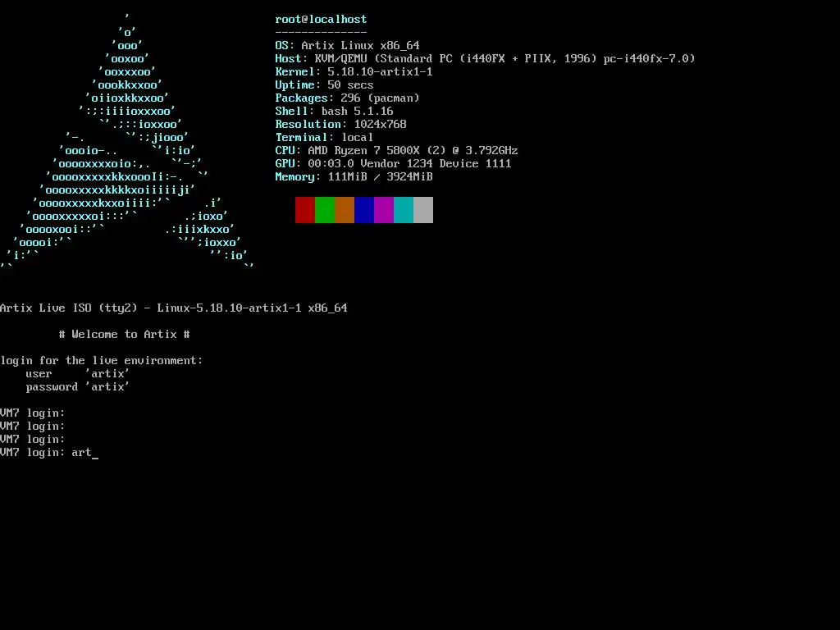Image resolution: width=840 pixels, height=630 pixels.
Task: Click the GPU 00:03.0 Vendor 1234 line
Action: point(393,163)
